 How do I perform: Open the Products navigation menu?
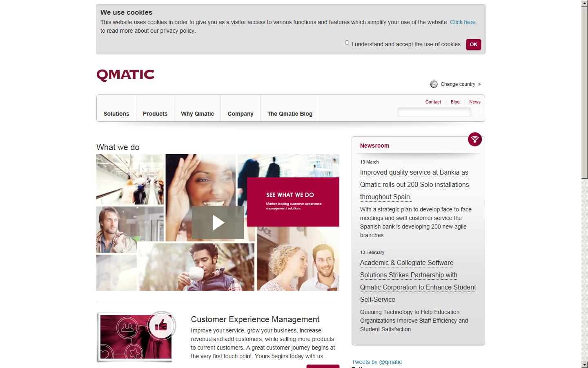click(155, 114)
